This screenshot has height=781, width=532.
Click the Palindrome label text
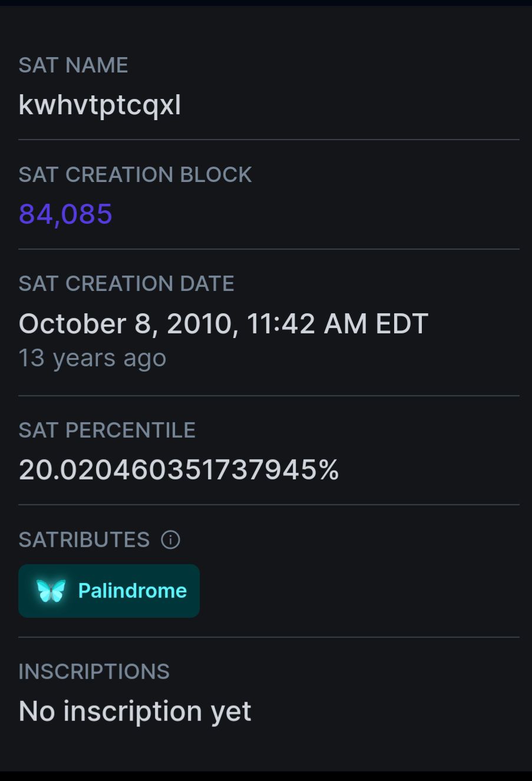tap(133, 591)
